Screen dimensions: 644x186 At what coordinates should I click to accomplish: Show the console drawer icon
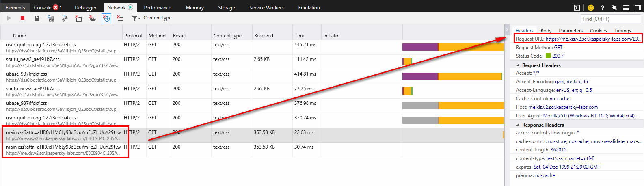(577, 7)
